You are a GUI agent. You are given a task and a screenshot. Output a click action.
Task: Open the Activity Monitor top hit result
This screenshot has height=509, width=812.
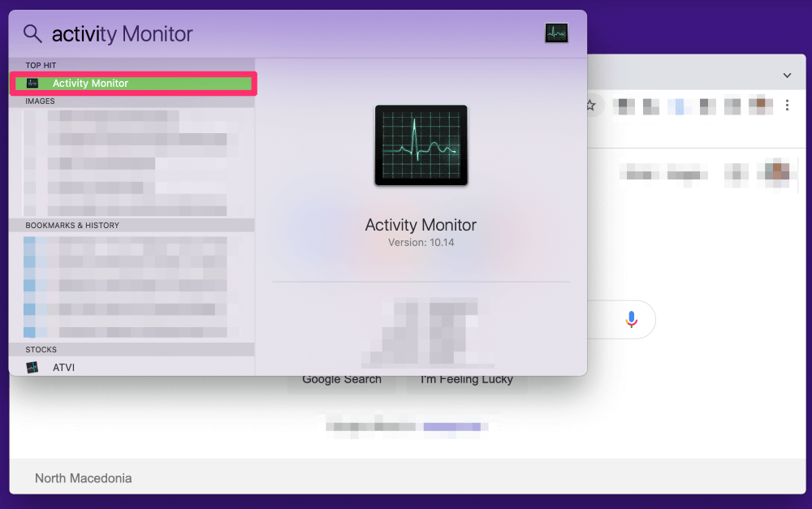tap(133, 84)
